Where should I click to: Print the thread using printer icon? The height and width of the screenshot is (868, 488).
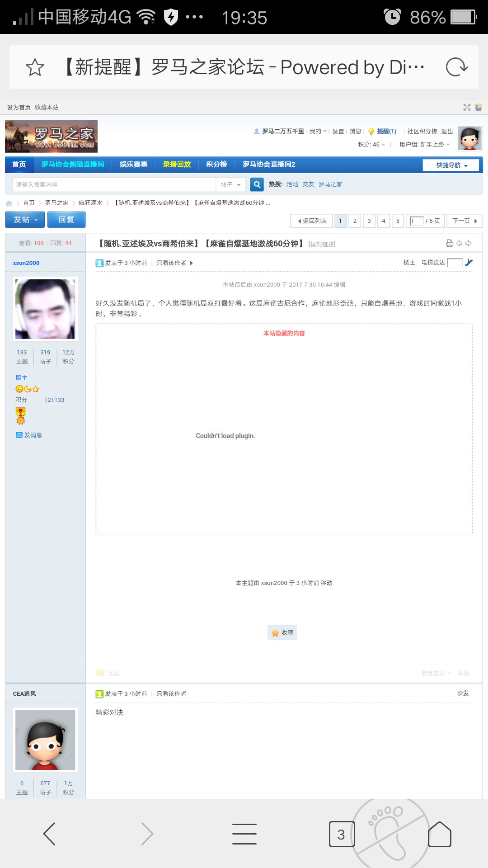click(449, 243)
